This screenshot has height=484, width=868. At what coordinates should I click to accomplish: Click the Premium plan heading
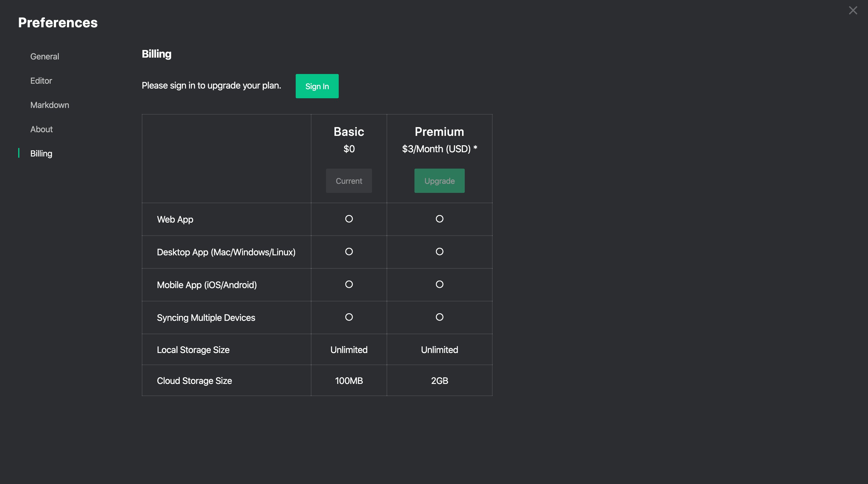coord(439,132)
